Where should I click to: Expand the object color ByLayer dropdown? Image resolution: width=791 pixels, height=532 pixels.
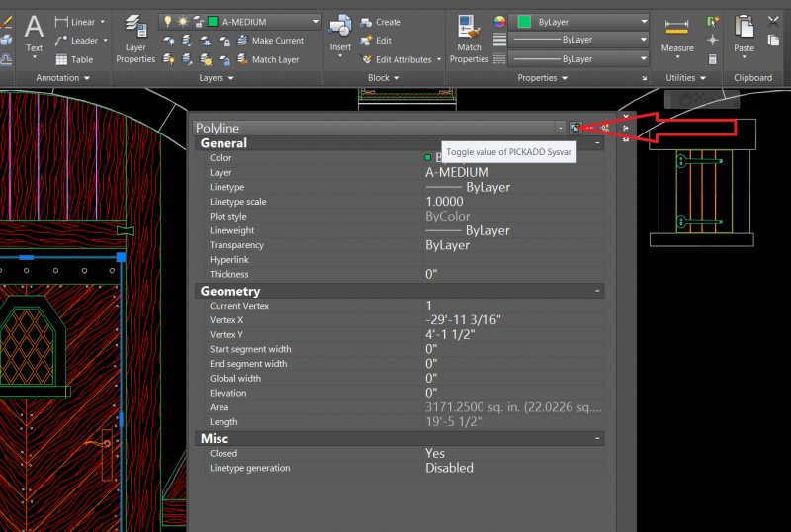click(643, 22)
